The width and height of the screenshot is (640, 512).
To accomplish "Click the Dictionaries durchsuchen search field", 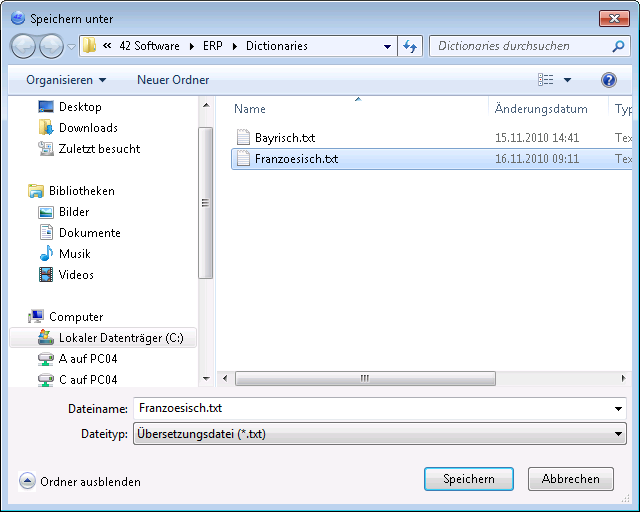I will (522, 46).
